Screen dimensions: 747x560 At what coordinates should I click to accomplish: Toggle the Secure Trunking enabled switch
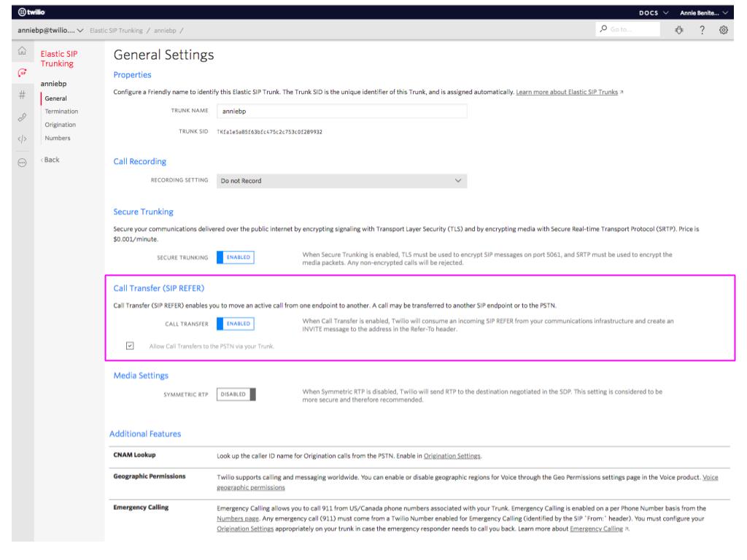click(x=236, y=257)
